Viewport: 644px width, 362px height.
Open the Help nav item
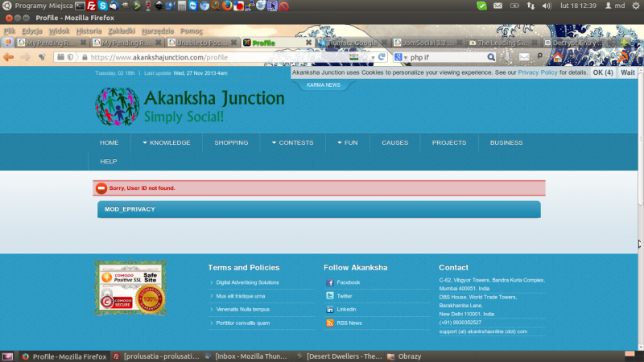[x=109, y=162]
